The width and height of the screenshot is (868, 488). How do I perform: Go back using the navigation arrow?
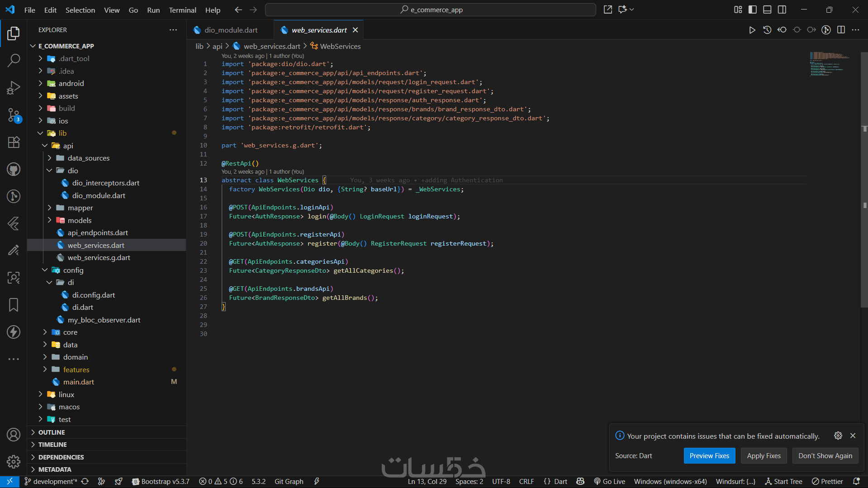pyautogui.click(x=238, y=9)
